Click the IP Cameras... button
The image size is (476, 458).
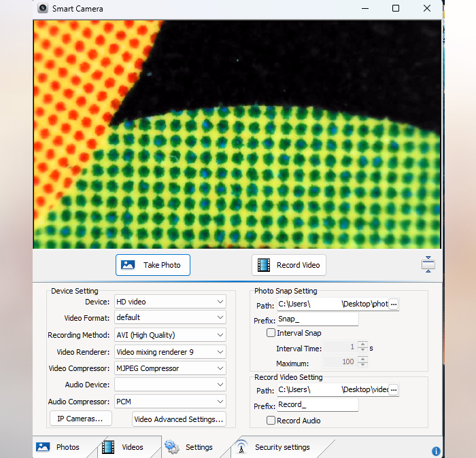pos(80,419)
